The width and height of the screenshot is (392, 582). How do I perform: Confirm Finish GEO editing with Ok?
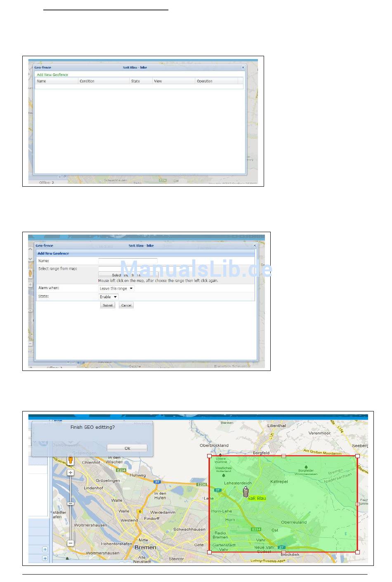click(127, 448)
